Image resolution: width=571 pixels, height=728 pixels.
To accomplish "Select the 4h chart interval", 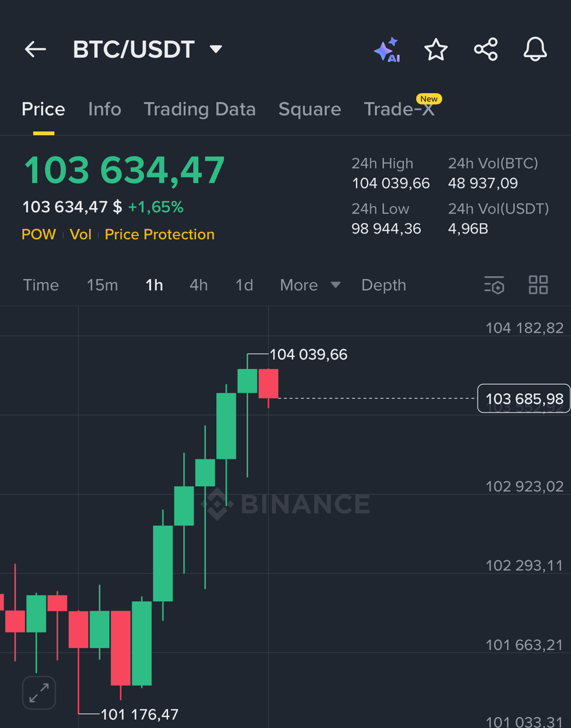I will click(198, 285).
